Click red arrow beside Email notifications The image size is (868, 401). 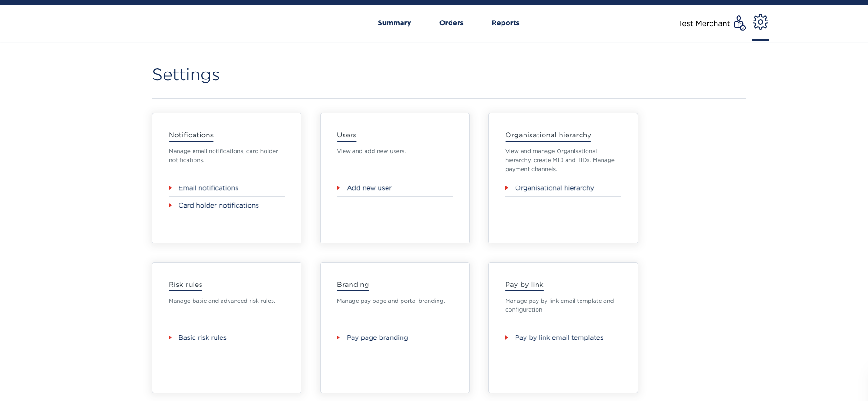tap(170, 188)
